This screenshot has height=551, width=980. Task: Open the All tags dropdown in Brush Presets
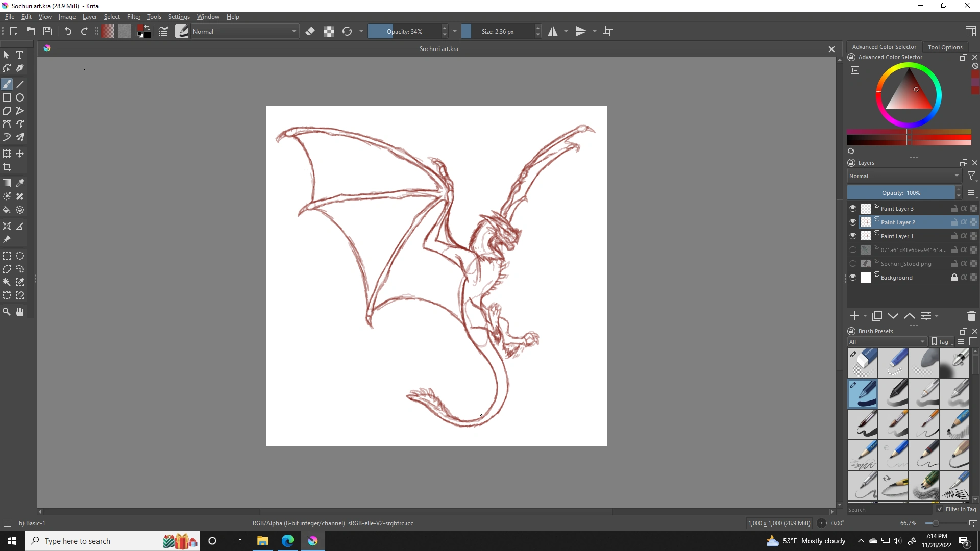[x=887, y=341]
